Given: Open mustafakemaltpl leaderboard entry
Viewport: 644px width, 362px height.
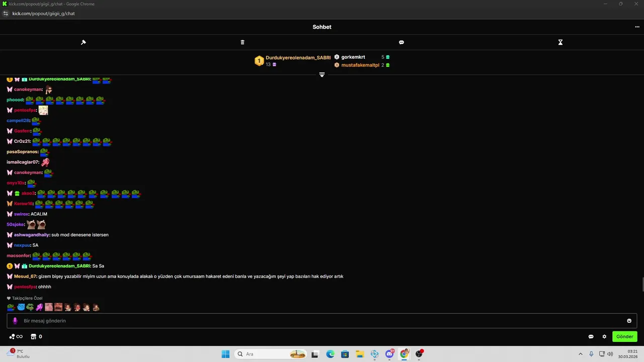Looking at the screenshot, I should 360,65.
